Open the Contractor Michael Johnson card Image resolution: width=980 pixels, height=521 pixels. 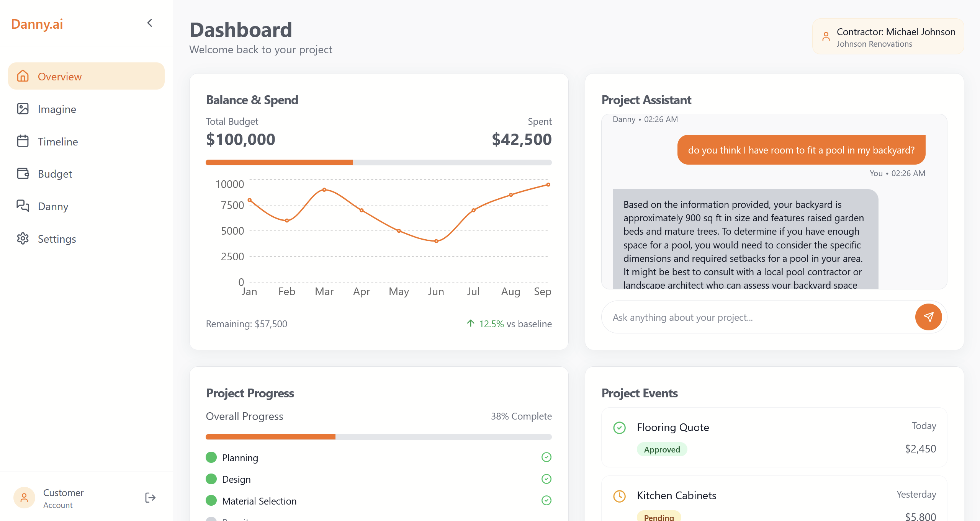click(x=888, y=37)
